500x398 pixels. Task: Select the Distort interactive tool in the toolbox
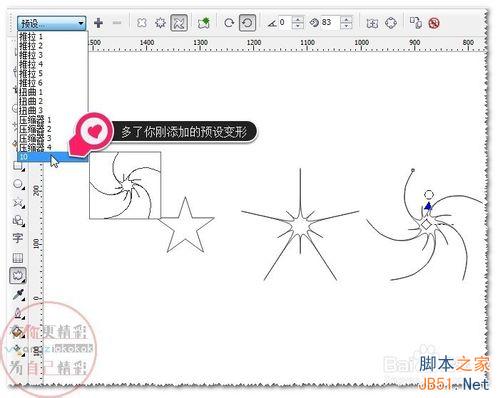point(18,276)
